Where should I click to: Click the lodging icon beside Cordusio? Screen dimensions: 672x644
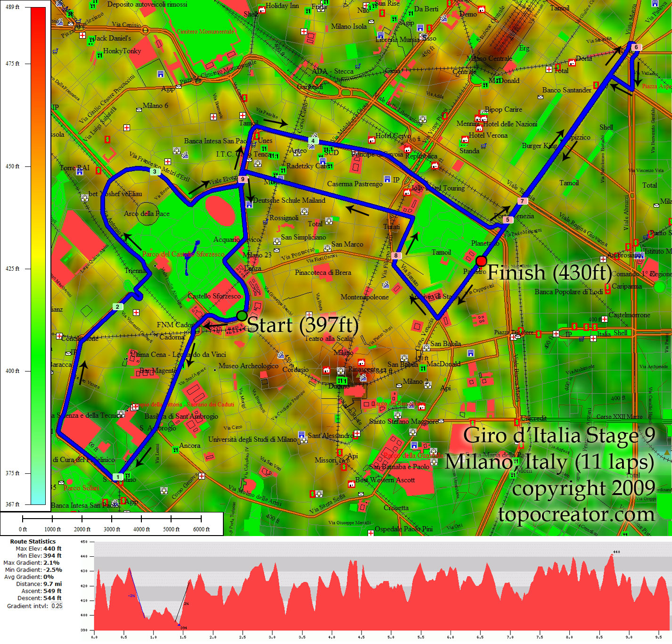coord(327,371)
